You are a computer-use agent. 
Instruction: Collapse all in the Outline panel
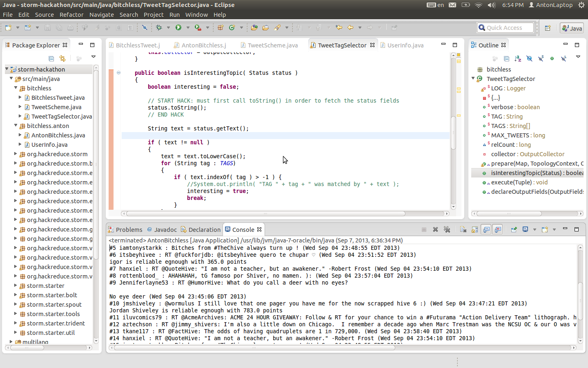[x=506, y=58]
